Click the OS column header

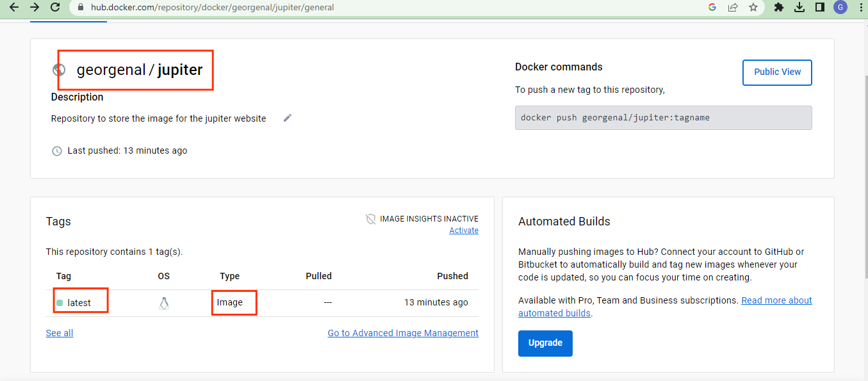click(x=164, y=276)
